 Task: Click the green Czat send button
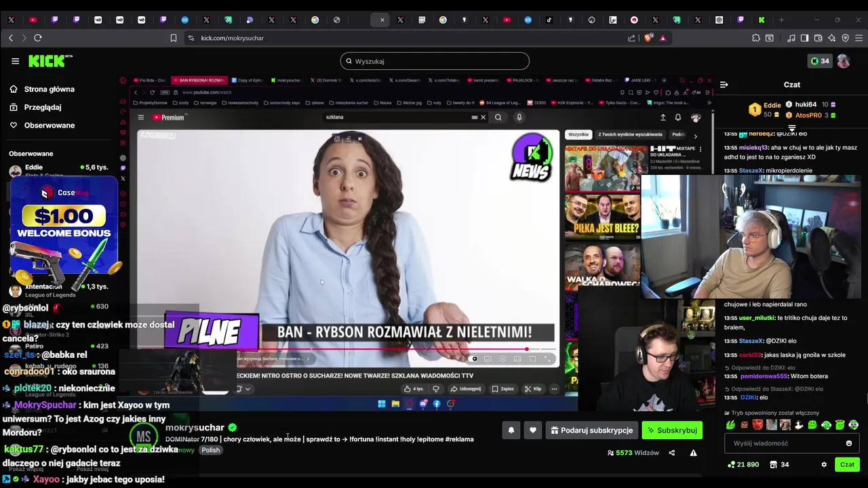tap(847, 464)
